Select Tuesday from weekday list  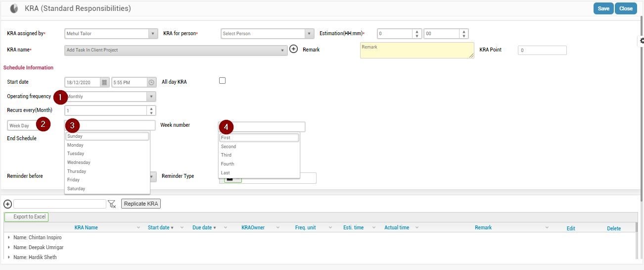coord(107,154)
